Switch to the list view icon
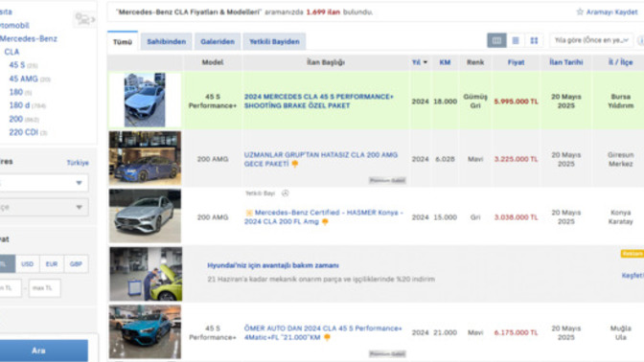Screen dimensions: 644x362 pos(516,40)
